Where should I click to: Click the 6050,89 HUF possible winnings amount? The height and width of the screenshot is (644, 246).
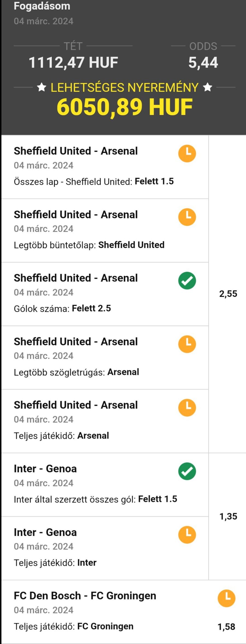pyautogui.click(x=125, y=107)
